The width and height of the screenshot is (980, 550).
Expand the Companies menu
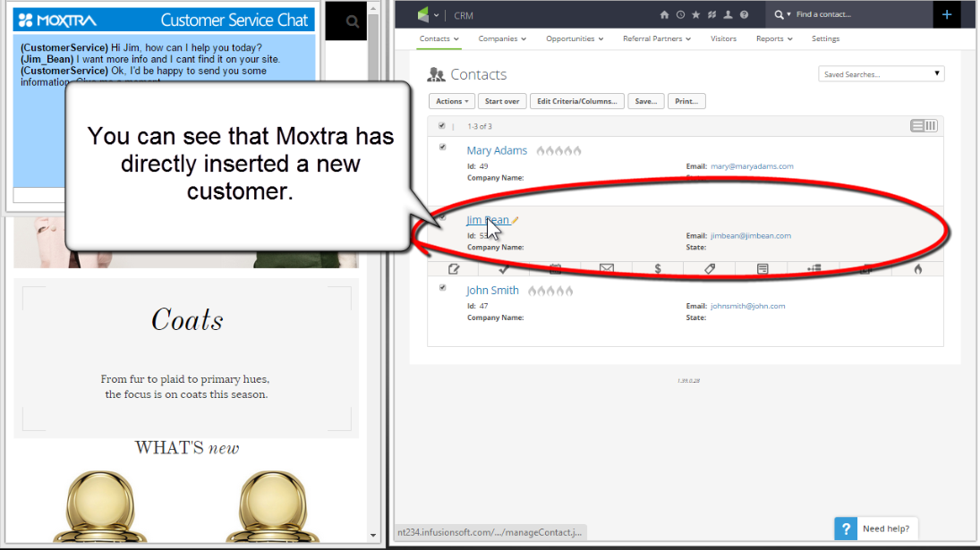502,38
